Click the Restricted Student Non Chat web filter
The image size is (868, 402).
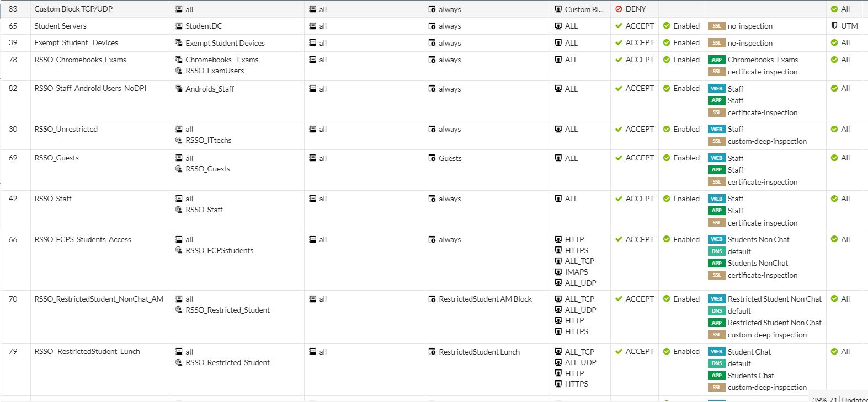click(x=774, y=299)
